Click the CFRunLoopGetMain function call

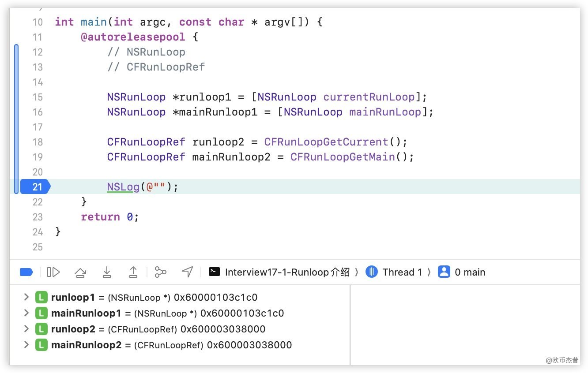coord(342,157)
